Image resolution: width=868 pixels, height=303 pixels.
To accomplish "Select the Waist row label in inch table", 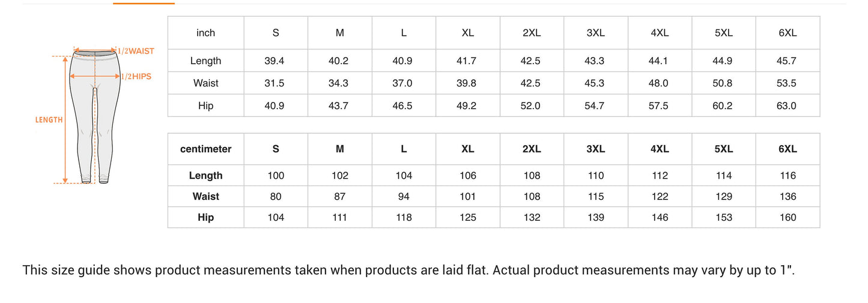I will (x=205, y=83).
